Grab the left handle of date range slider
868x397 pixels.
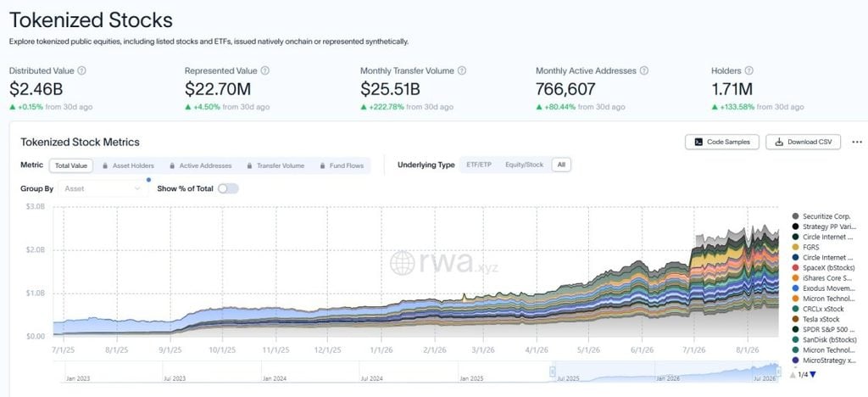point(552,372)
